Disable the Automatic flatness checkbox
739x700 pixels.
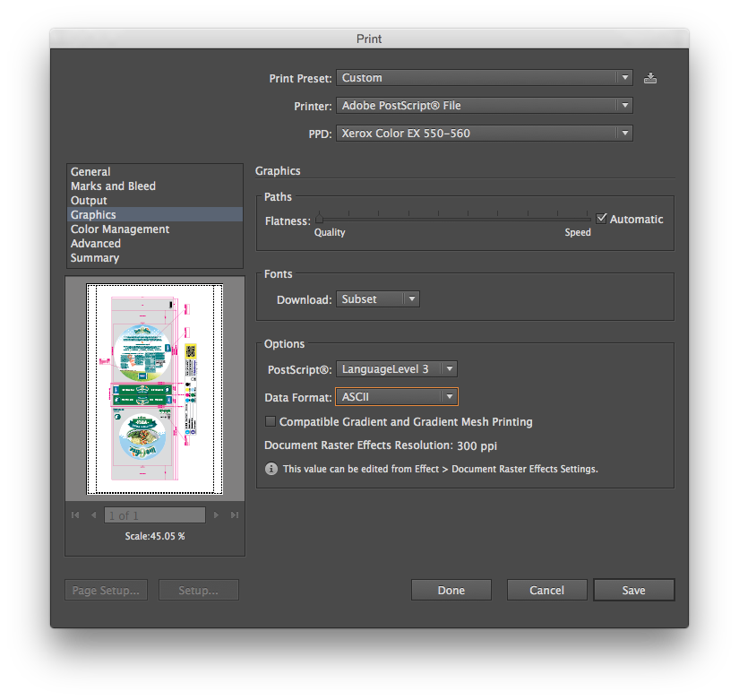tap(602, 218)
